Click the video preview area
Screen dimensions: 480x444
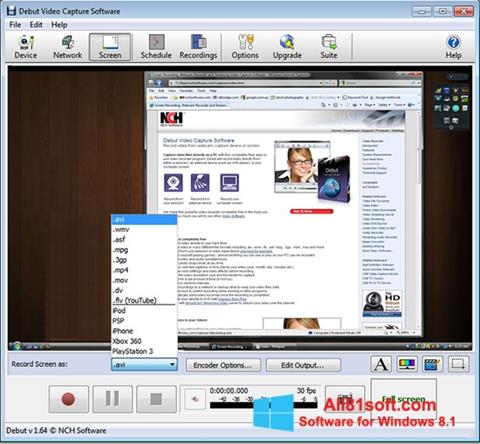240,208
